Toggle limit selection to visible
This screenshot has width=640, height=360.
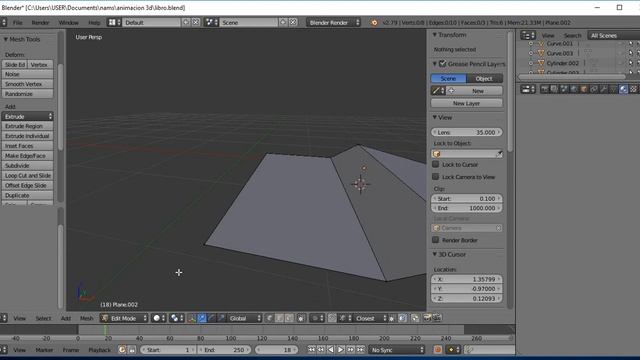300,318
